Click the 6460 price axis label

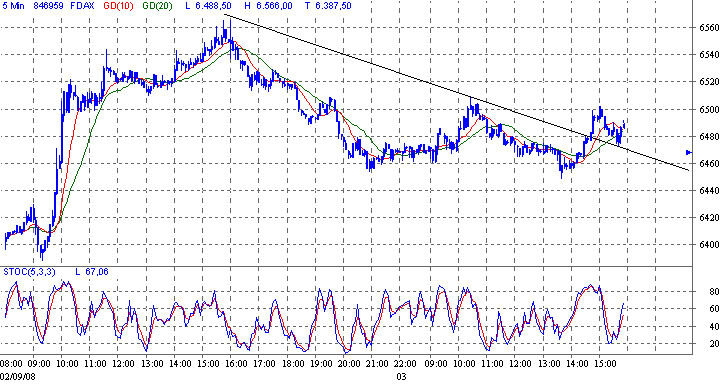point(709,164)
